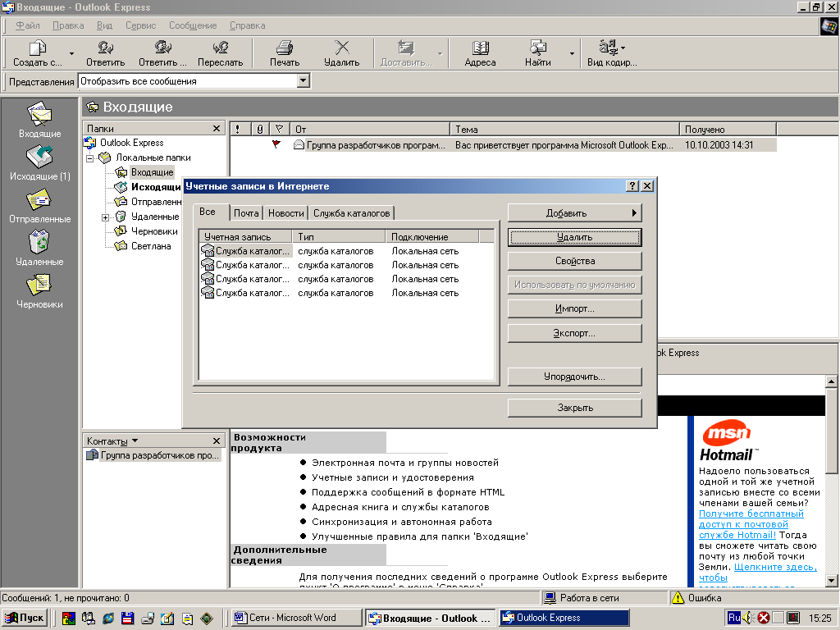Sort messages by the Тема column header
This screenshot has width=840, height=630.
coord(564,129)
